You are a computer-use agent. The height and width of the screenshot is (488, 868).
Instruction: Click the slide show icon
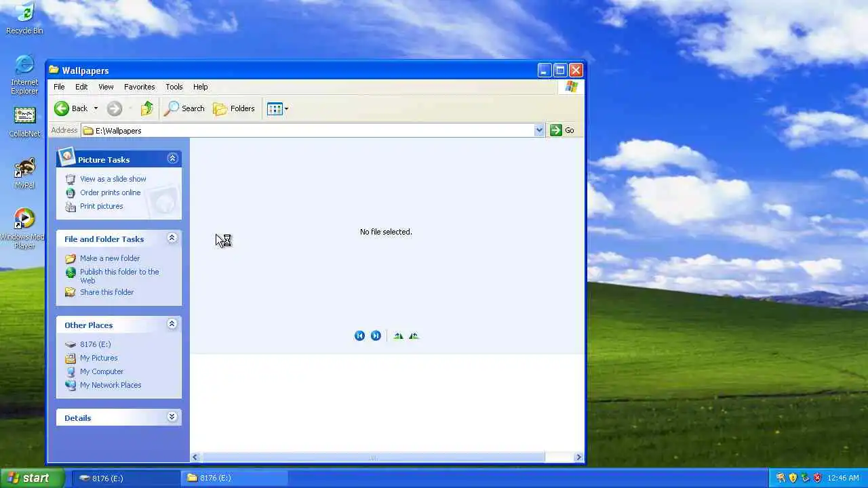click(71, 179)
